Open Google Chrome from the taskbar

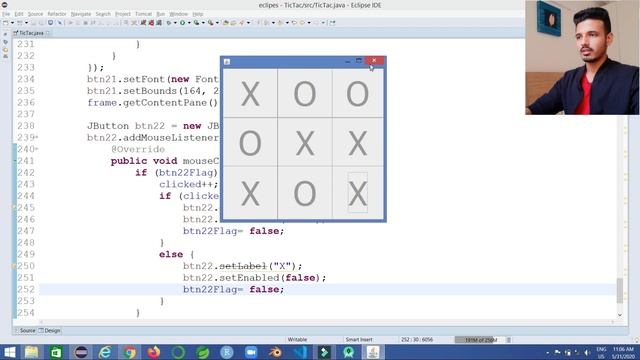coord(130,352)
